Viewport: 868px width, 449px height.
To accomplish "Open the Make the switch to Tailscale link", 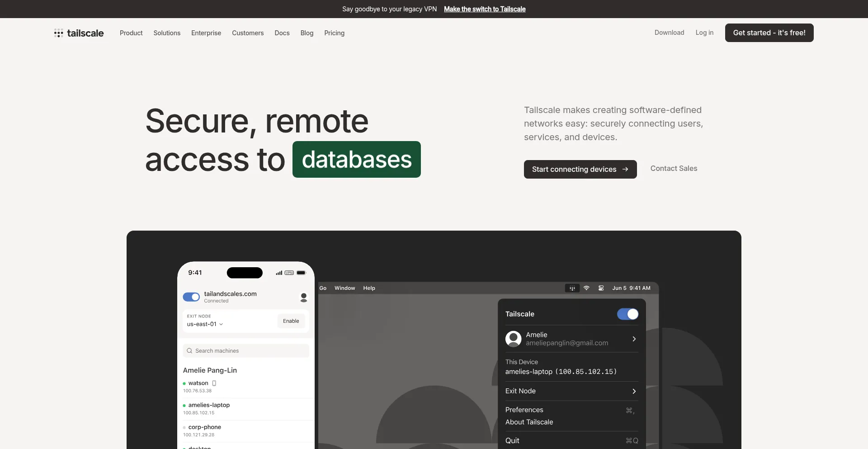I will (485, 9).
